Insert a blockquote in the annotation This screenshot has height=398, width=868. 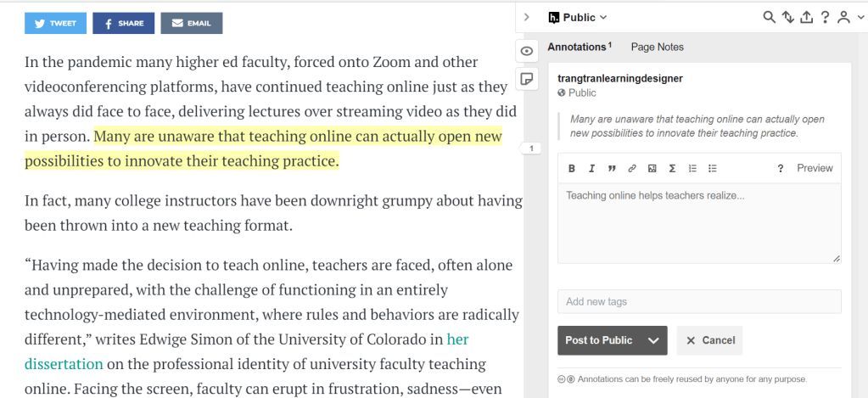612,168
